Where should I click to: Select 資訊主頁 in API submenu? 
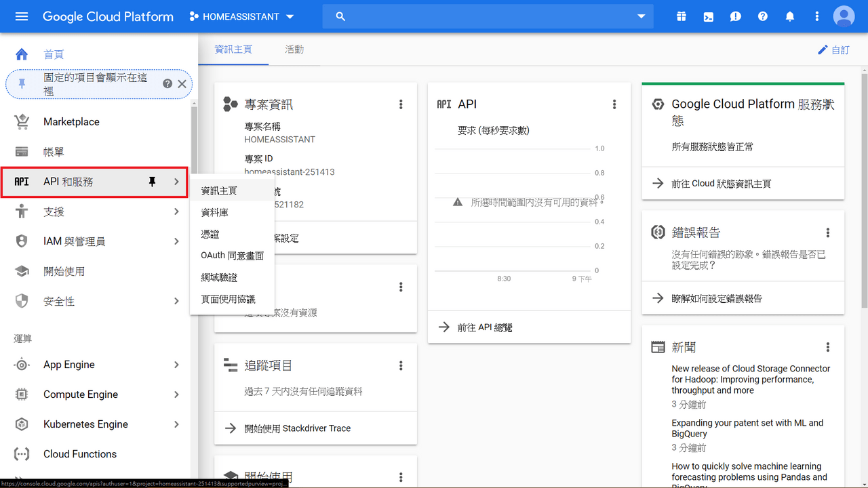coord(232,191)
